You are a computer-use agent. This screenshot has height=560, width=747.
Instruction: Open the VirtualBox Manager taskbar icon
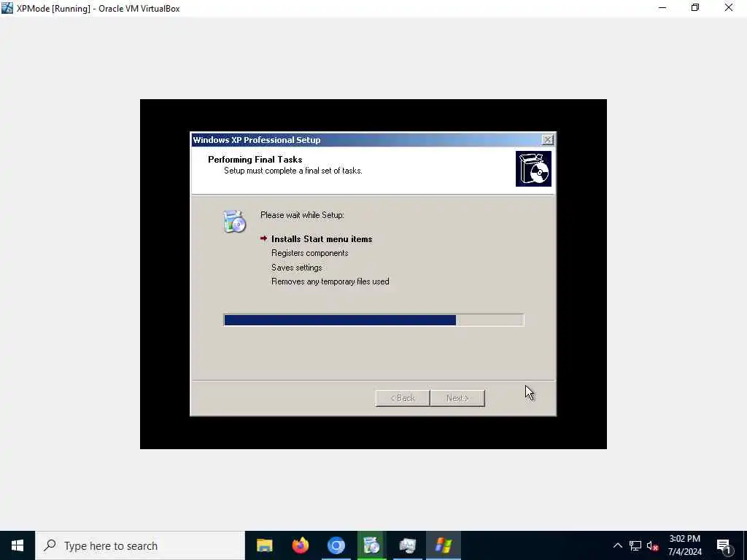click(x=407, y=545)
